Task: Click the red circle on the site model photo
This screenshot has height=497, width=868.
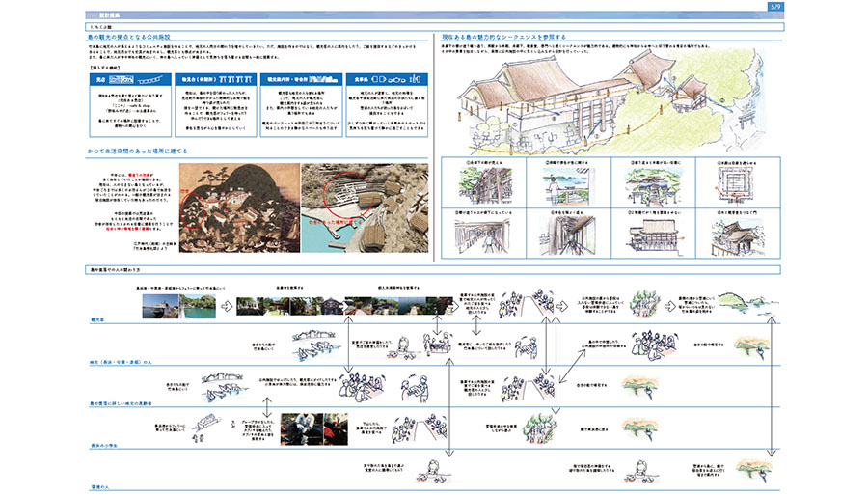Action: pos(342,194)
